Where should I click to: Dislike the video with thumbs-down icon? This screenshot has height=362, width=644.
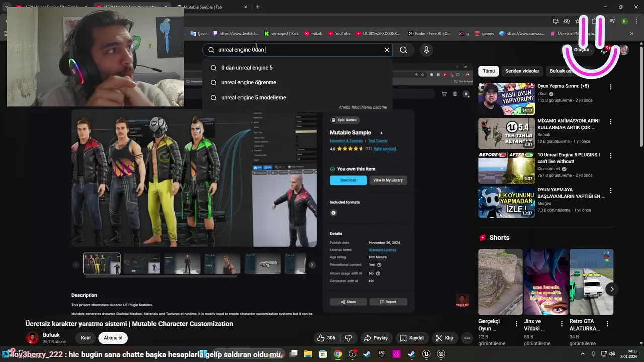coord(348,338)
